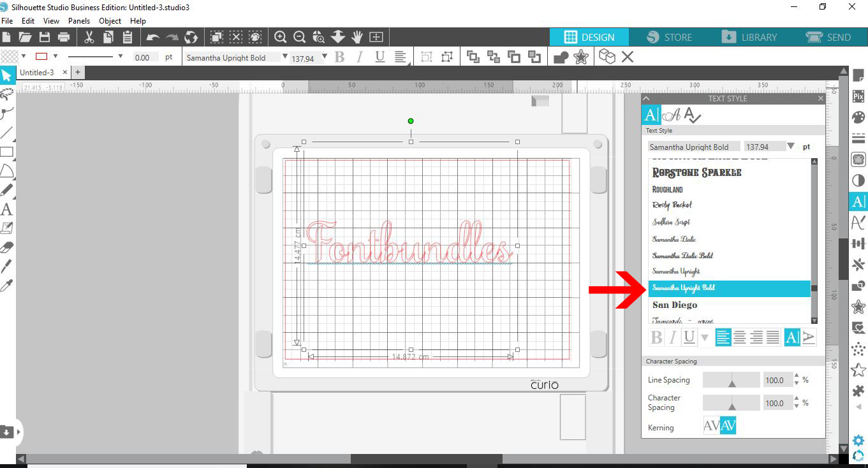Save the document with the disk icon
Viewport: 868px width, 468px height.
point(45,37)
